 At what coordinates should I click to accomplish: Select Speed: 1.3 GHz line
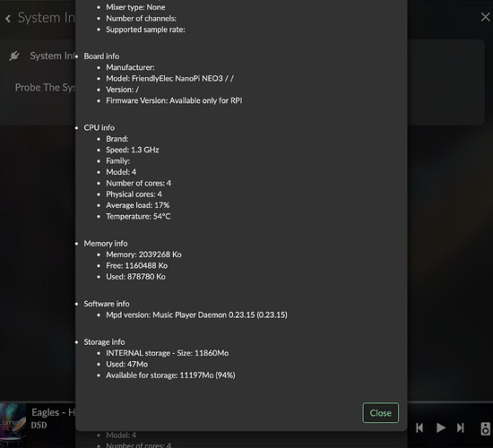[x=133, y=150]
